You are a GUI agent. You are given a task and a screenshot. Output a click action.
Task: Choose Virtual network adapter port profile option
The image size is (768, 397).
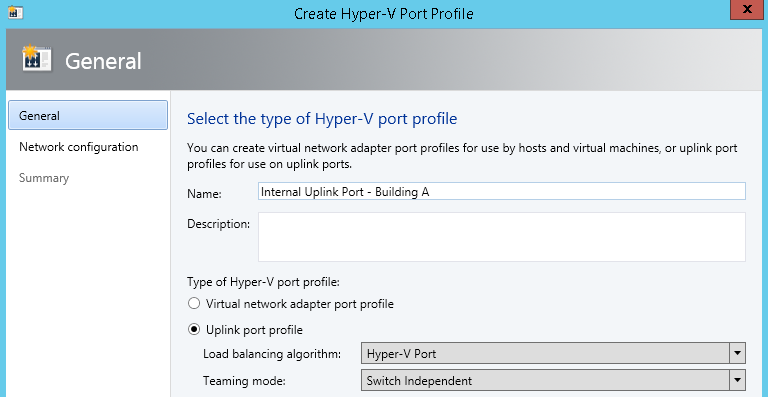click(x=194, y=304)
